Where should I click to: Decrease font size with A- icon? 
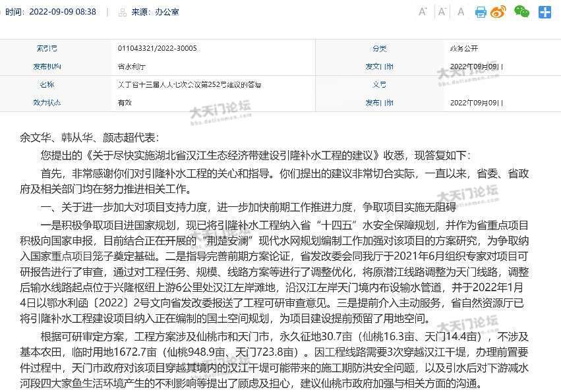coord(443,12)
